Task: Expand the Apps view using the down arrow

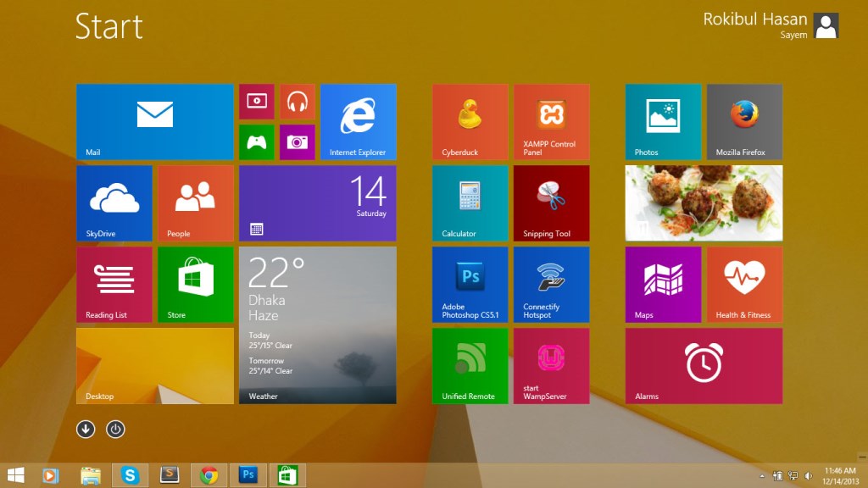Action: click(x=85, y=430)
